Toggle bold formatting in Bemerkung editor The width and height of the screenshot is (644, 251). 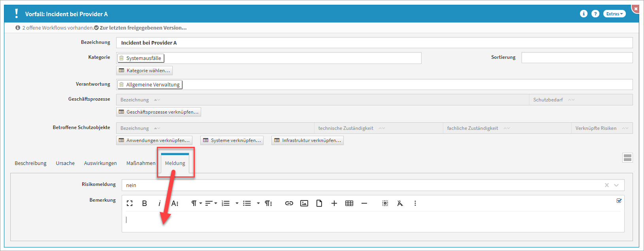click(145, 203)
